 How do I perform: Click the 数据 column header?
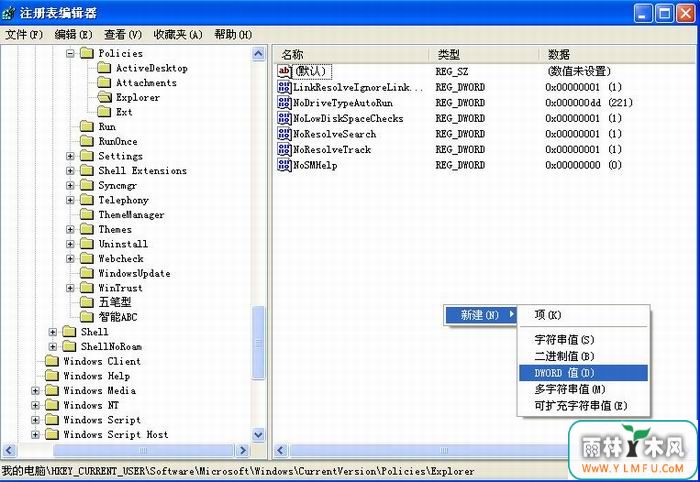click(617, 54)
